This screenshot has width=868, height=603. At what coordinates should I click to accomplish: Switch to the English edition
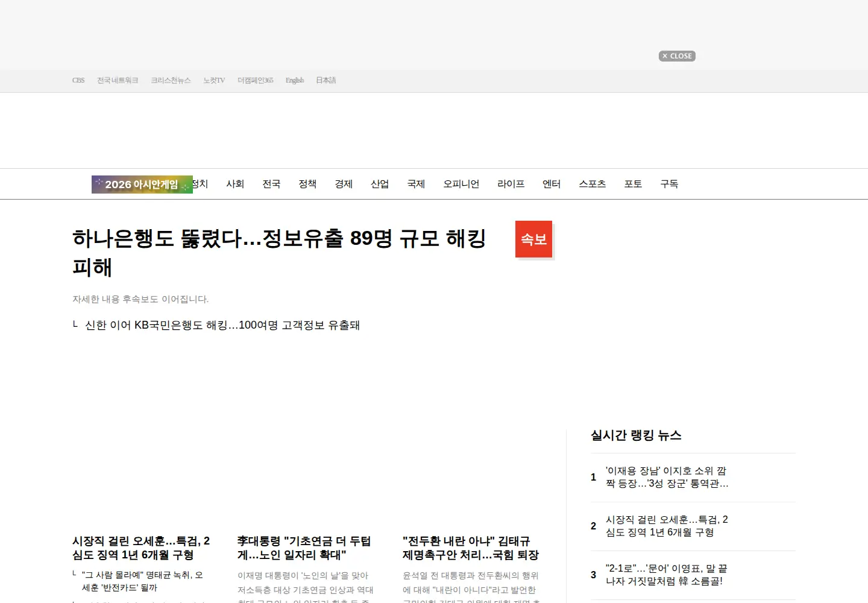[x=295, y=80]
